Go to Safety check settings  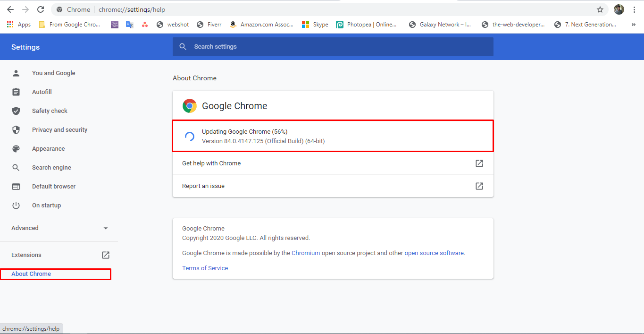[x=50, y=111]
